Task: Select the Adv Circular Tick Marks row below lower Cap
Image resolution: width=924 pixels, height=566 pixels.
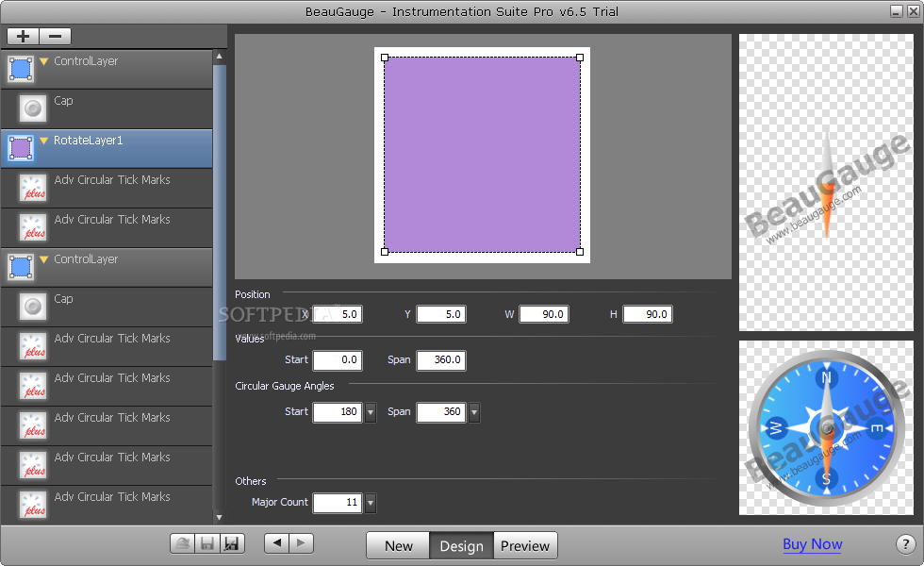Action: pyautogui.click(x=107, y=347)
